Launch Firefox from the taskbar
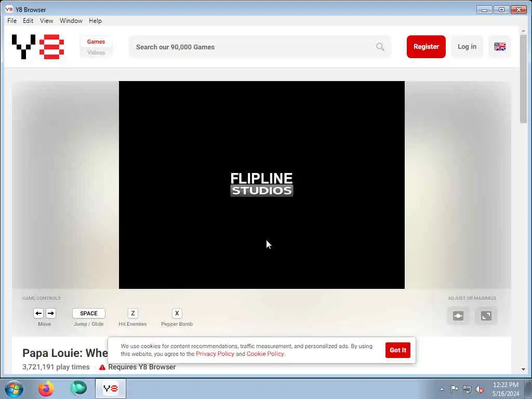Screen dimensions: 532x399 [x=46, y=389]
